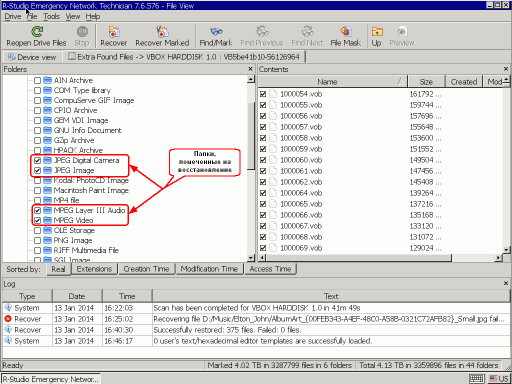The height and width of the screenshot is (384, 512).
Task: Open the Drive menu
Action: [x=13, y=16]
